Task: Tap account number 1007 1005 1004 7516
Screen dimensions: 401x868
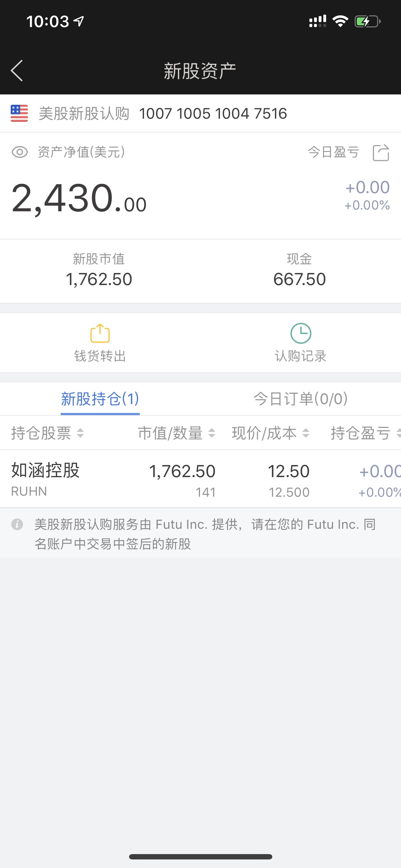Action: (213, 114)
